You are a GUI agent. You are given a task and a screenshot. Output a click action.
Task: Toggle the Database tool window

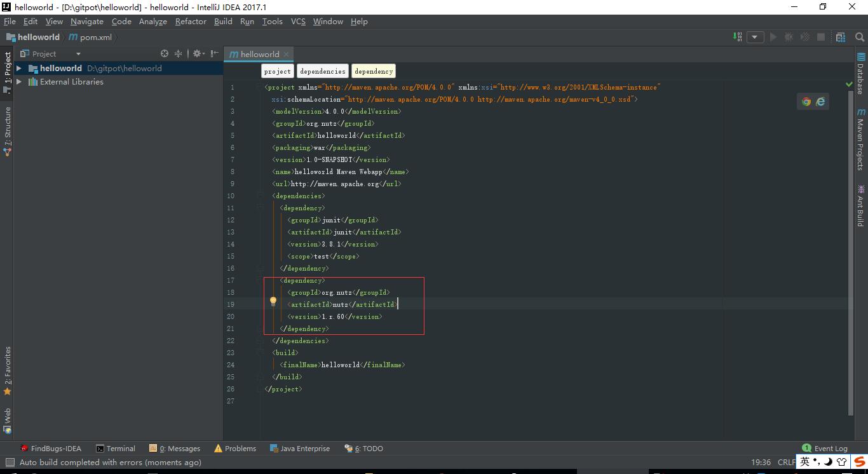(x=860, y=74)
